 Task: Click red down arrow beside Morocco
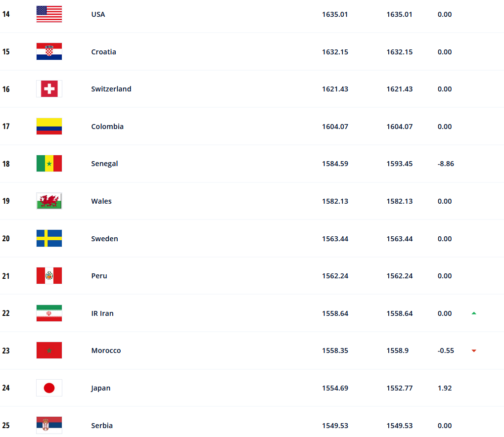(474, 351)
